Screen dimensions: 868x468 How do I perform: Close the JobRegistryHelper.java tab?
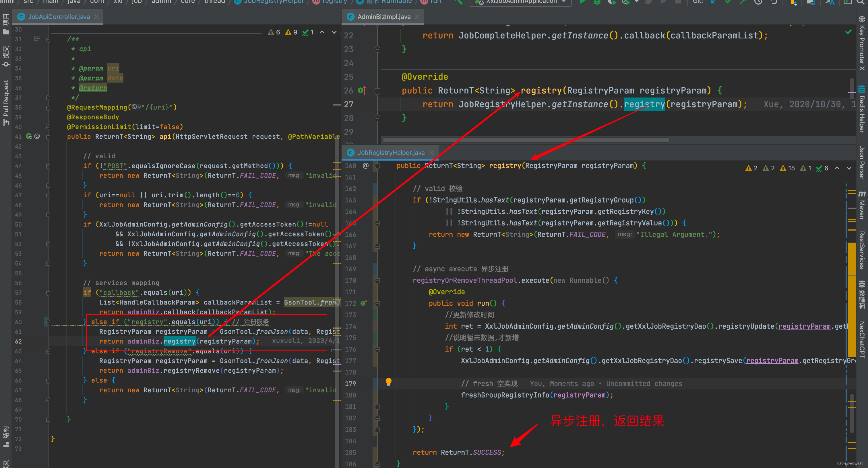(431, 153)
